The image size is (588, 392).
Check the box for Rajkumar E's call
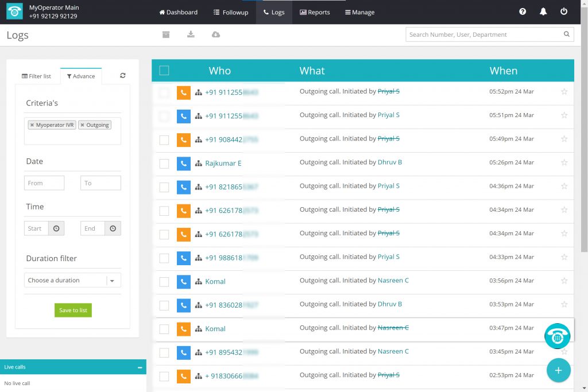[164, 163]
